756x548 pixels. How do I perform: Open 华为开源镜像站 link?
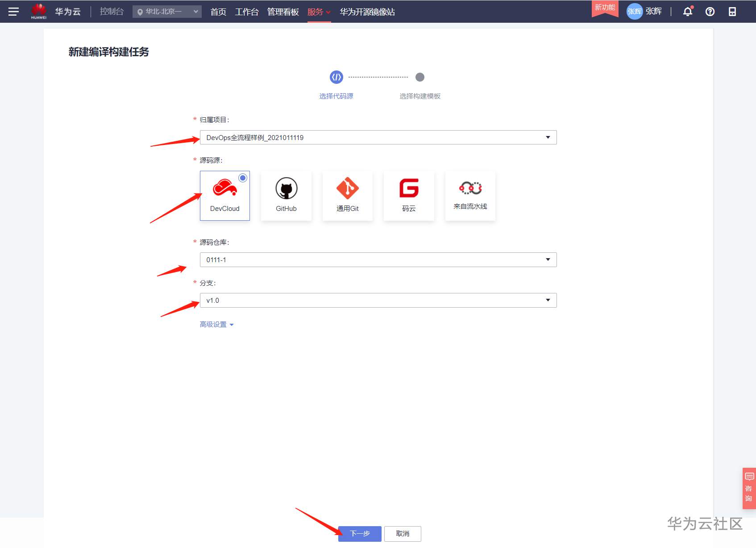click(x=367, y=12)
